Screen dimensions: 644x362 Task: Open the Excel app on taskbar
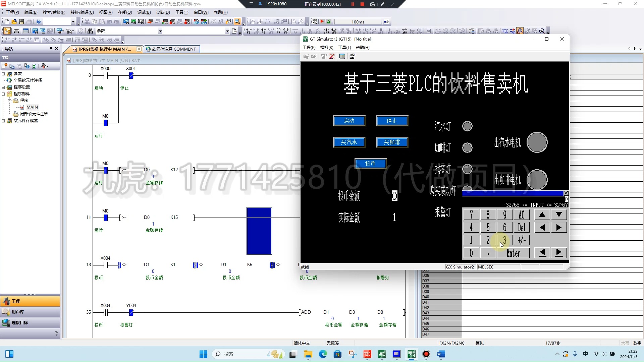382,354
